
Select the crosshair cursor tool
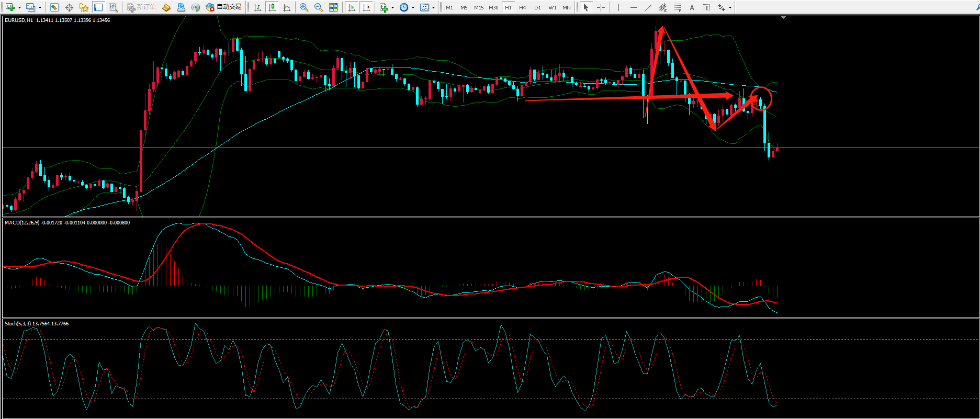(x=601, y=7)
